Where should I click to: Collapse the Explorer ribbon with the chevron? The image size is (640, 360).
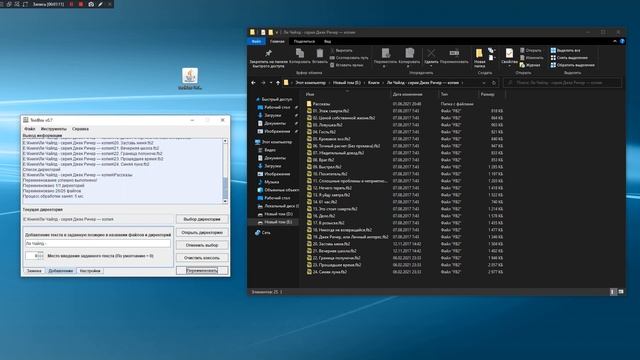click(x=615, y=41)
